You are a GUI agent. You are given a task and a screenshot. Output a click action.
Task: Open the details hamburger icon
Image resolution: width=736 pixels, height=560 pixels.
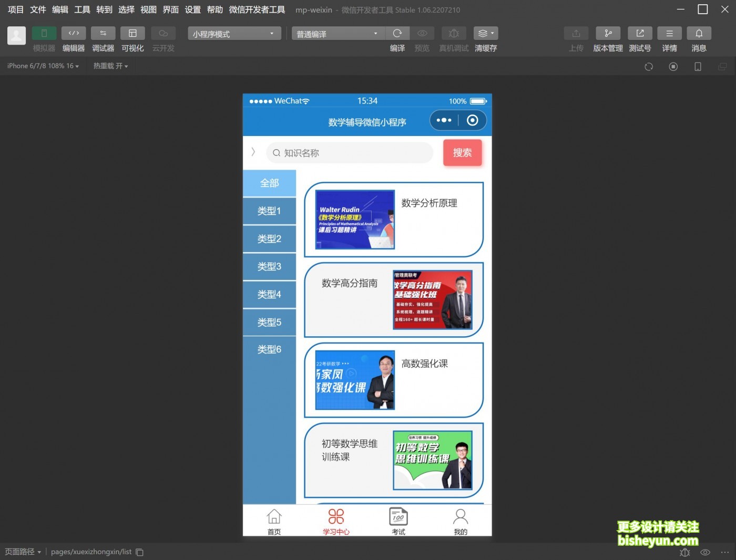pos(669,34)
